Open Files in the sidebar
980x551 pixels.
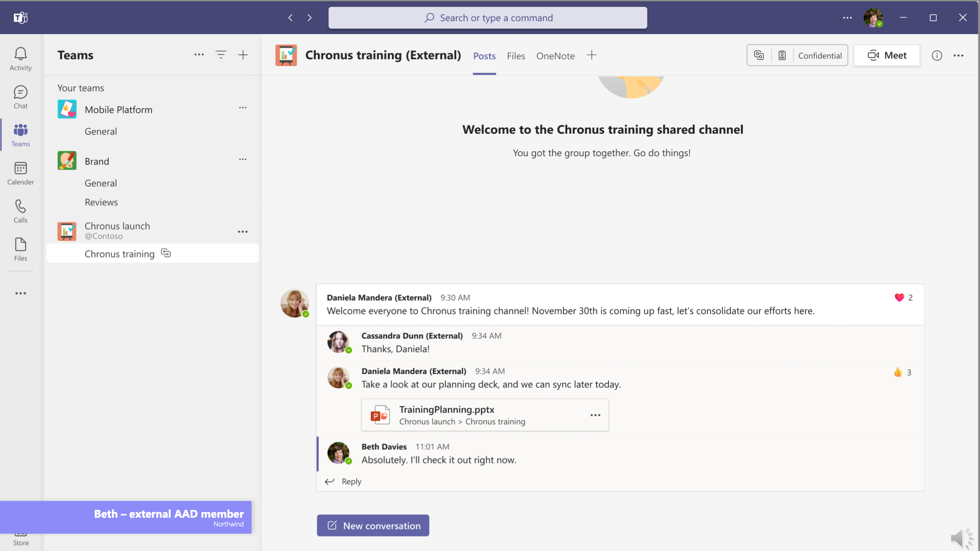pos(20,250)
